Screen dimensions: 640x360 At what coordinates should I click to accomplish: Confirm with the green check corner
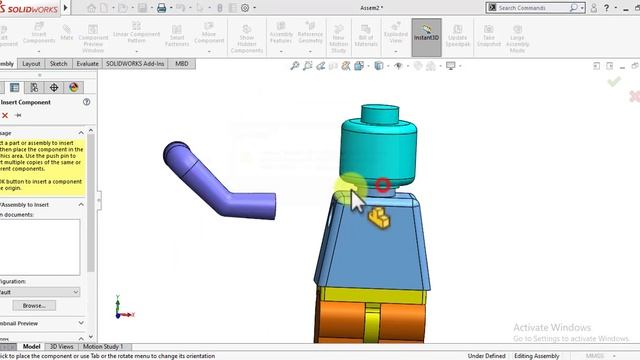tap(614, 82)
